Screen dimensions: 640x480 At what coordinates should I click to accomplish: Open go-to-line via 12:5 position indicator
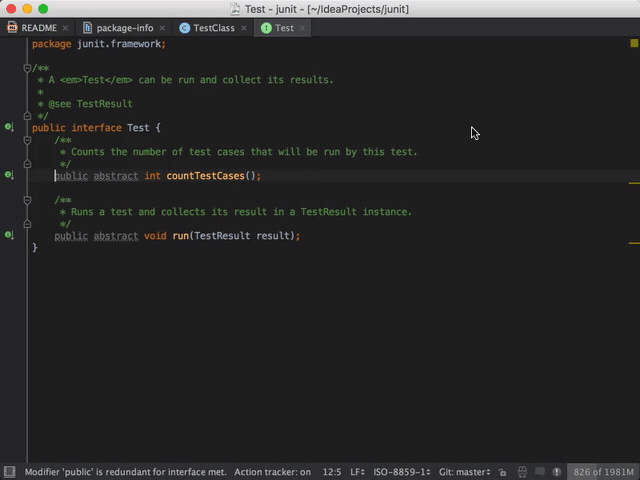click(x=332, y=472)
